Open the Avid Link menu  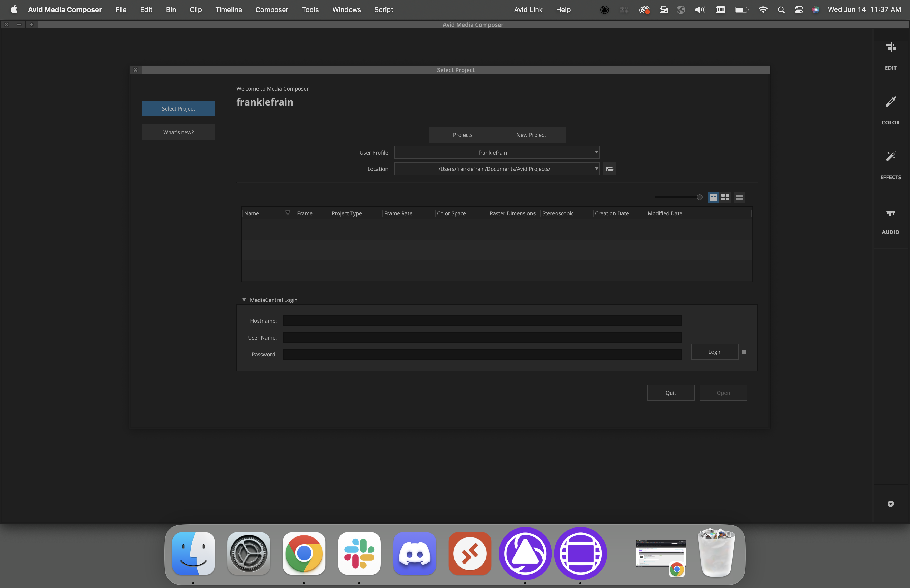528,9
